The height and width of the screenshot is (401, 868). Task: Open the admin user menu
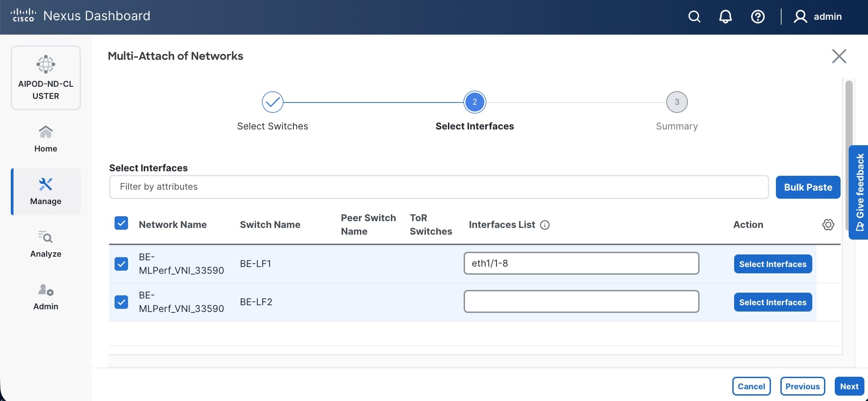(x=818, y=17)
